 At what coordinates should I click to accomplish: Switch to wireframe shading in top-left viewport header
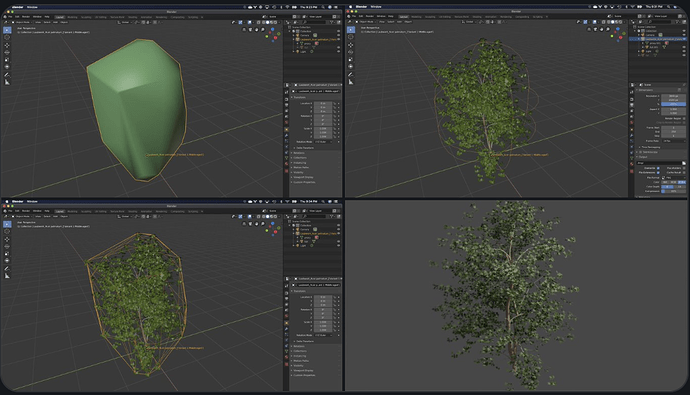263,22
